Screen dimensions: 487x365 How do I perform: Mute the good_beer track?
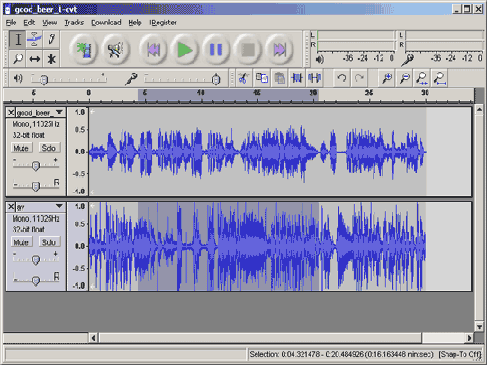[21, 148]
